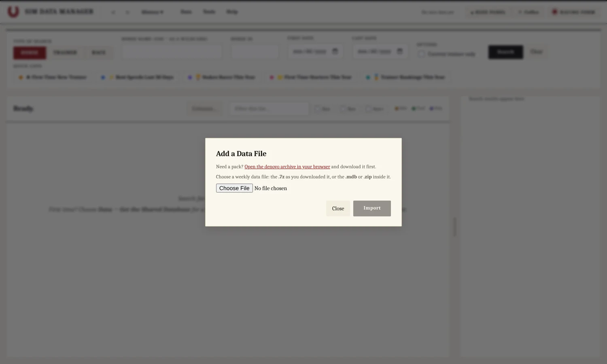This screenshot has height=364, width=607.
Task: Click Clear next to the Search button
Action: [x=536, y=52]
